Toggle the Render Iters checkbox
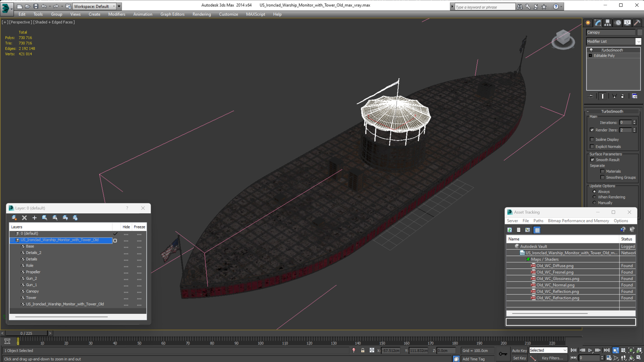This screenshot has width=644, height=362. (x=592, y=130)
